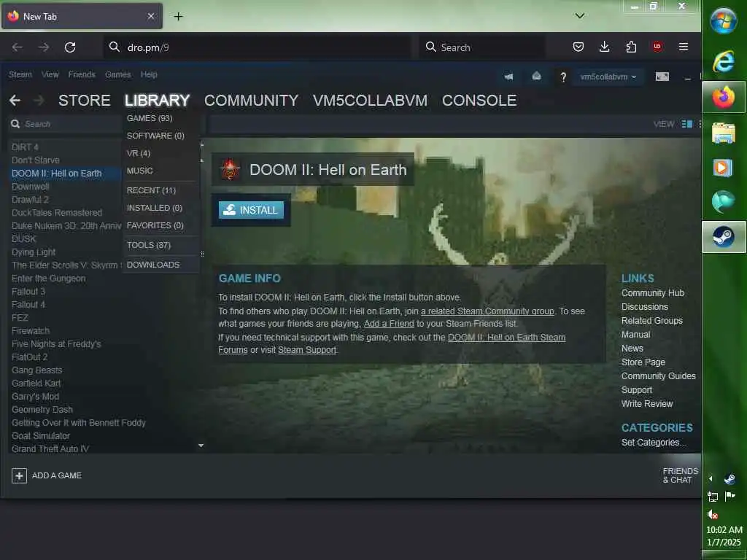This screenshot has width=747, height=560.
Task: Open the LIBRARY tab
Action: [158, 101]
